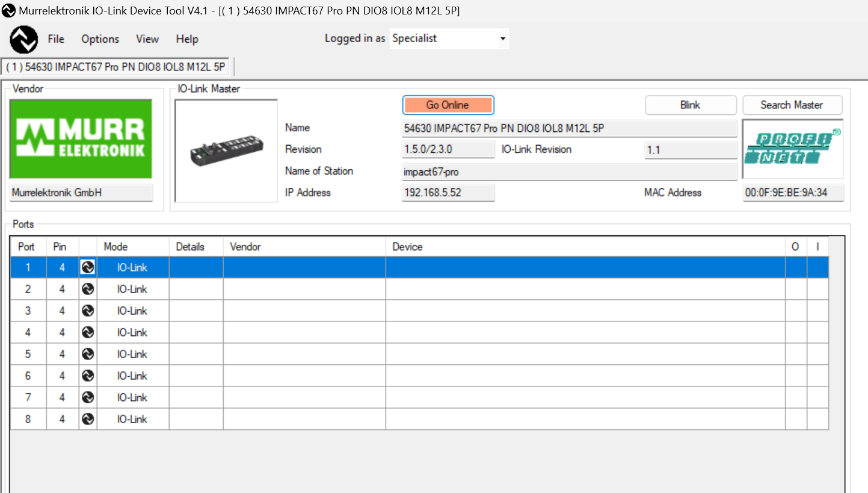This screenshot has height=493, width=868.
Task: Click the Blink button
Action: coord(691,105)
